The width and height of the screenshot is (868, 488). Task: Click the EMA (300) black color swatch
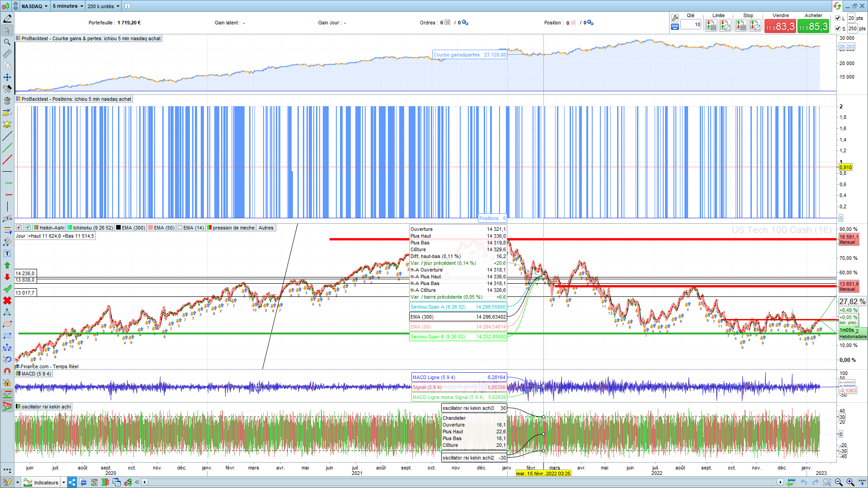[x=118, y=228]
